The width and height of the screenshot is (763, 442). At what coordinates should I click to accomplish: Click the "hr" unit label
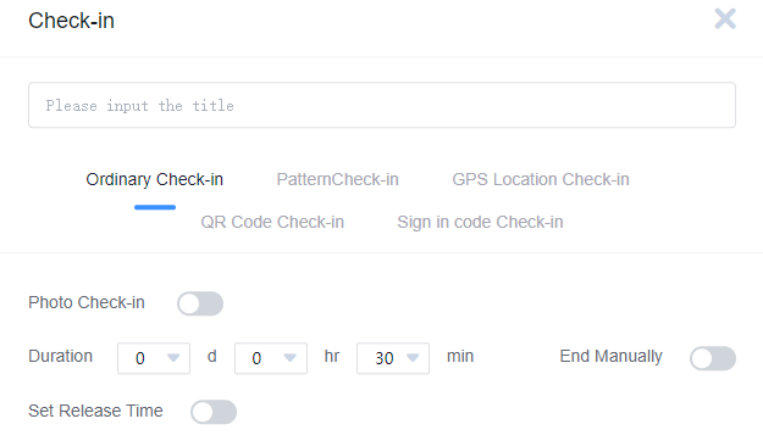pos(332,356)
